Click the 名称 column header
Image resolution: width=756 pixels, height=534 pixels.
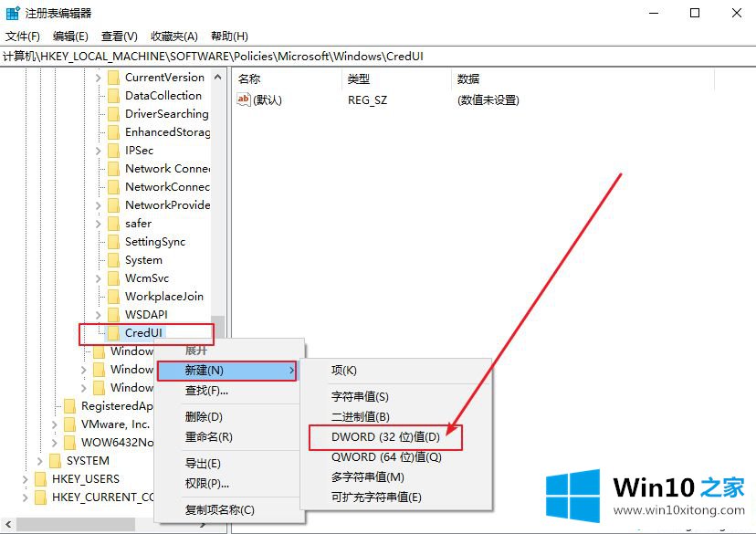[x=249, y=79]
